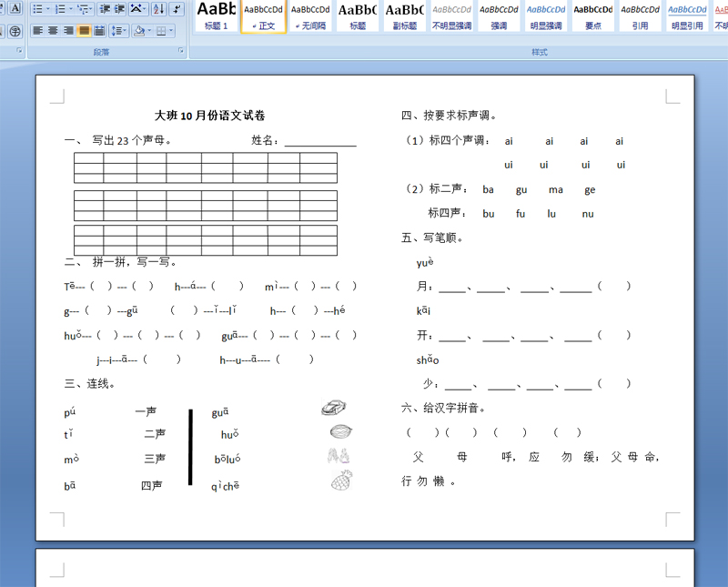
Task: Expand the multilevel list dropdown arrow
Action: [x=91, y=9]
